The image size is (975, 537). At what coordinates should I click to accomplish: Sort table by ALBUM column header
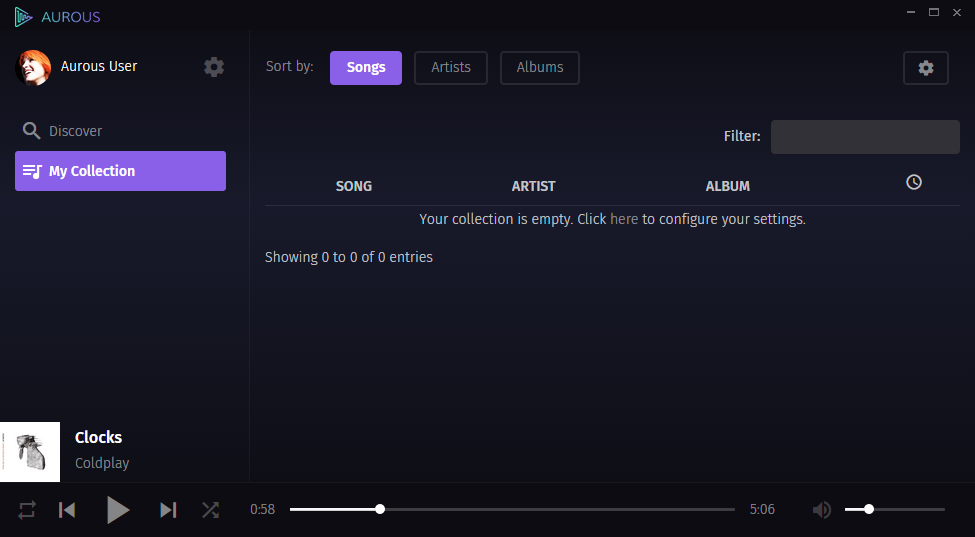pos(728,186)
